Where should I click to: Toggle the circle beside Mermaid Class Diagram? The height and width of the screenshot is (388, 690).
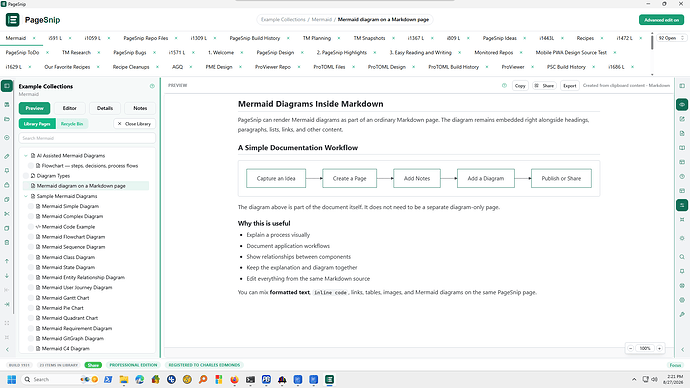[31, 257]
